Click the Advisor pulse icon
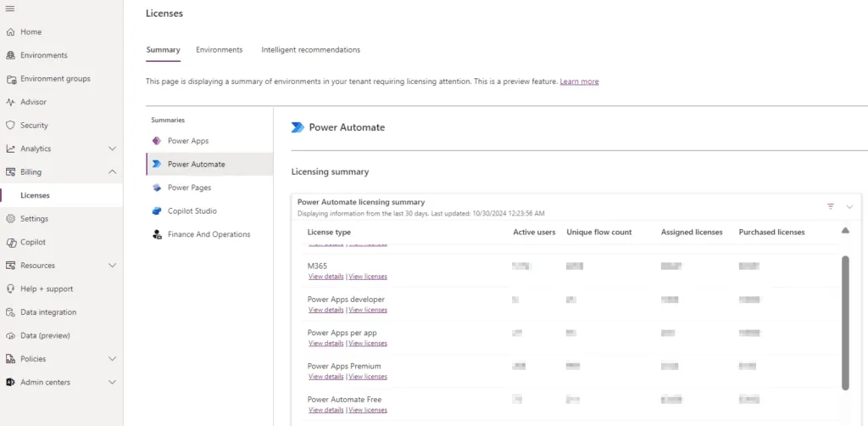Screen dimensions: 868x426 point(10,102)
